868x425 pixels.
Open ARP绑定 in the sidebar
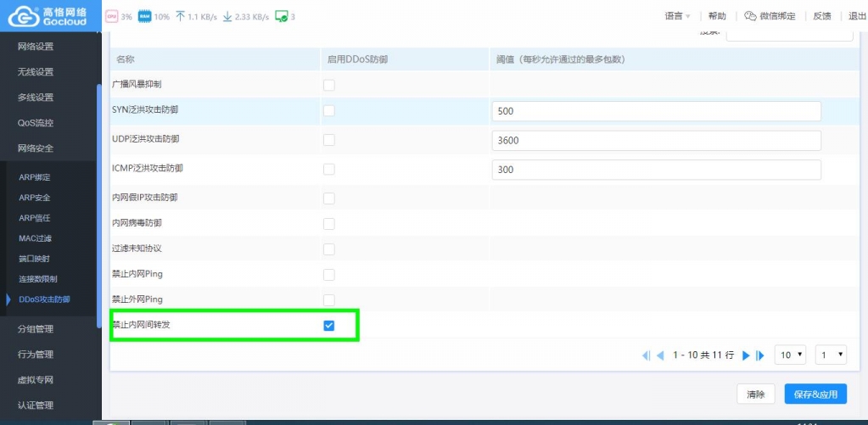coord(35,177)
